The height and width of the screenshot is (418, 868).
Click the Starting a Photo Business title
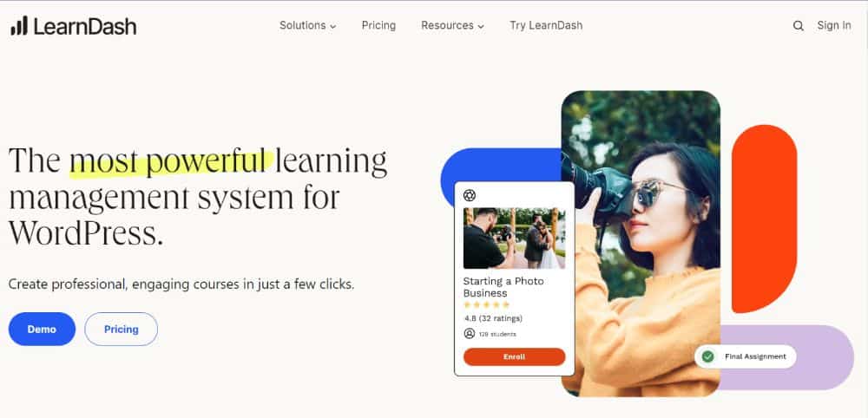point(503,287)
